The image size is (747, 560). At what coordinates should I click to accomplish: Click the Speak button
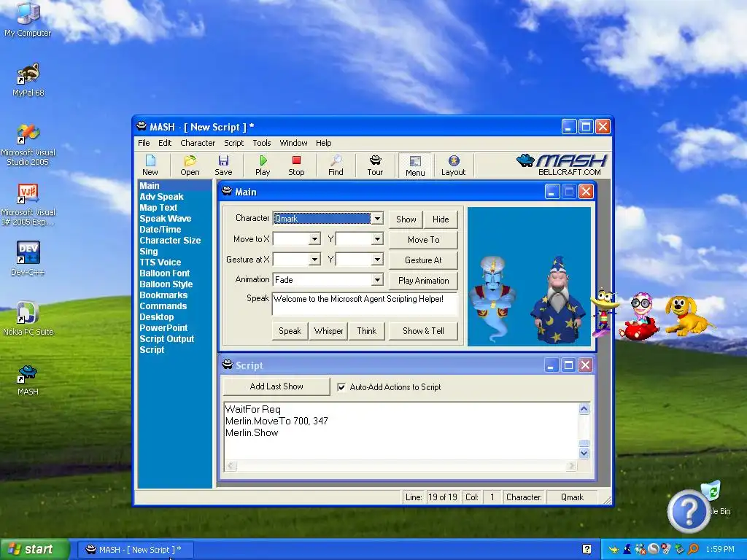[x=290, y=331]
